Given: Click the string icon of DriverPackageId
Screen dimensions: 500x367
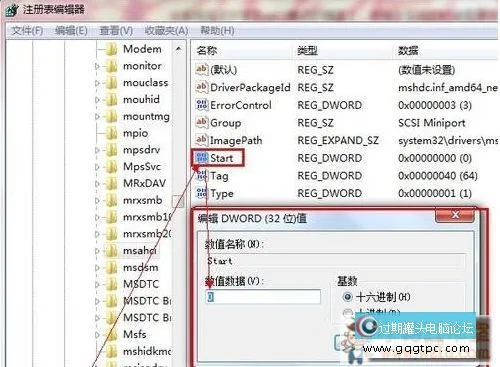Looking at the screenshot, I should 202,87.
